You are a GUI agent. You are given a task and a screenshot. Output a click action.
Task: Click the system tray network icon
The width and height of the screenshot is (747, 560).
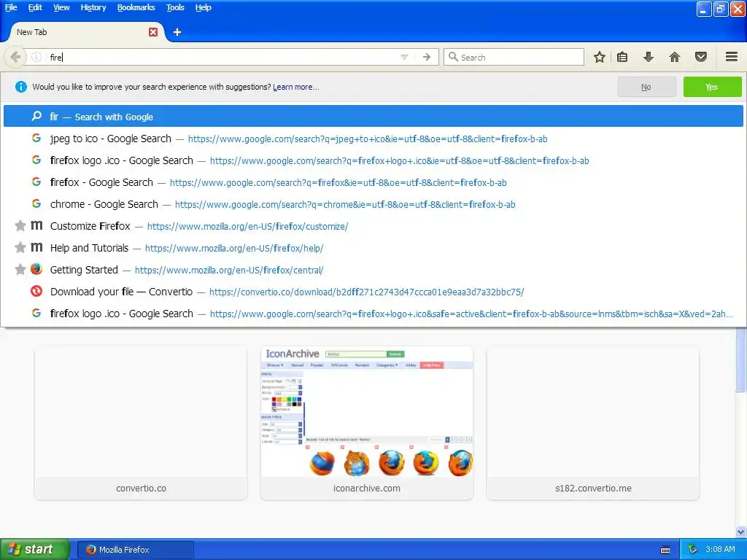(x=693, y=550)
